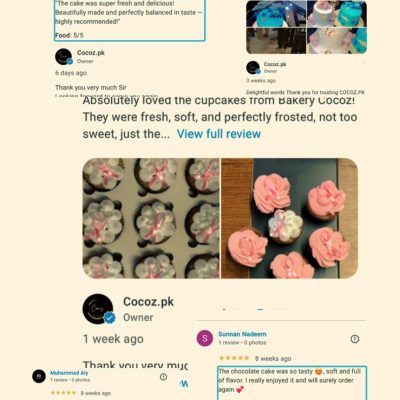
Task: Click Sunnan Nadeem's purple S avatar
Action: pos(205,338)
